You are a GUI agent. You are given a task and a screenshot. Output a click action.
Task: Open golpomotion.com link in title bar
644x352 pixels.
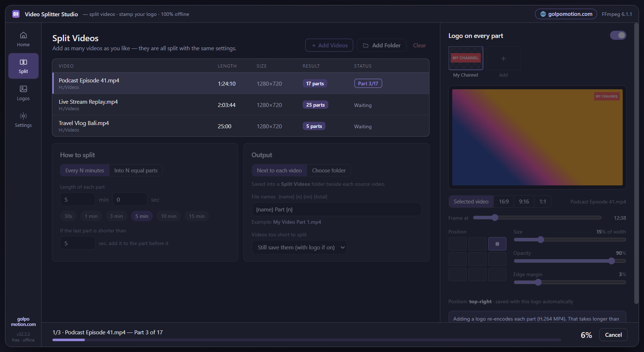coord(566,14)
